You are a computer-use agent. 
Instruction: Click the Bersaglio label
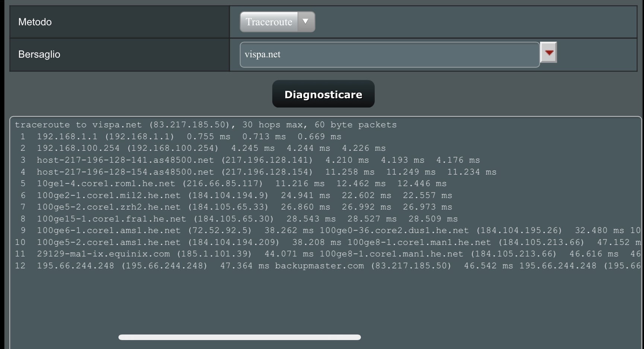39,54
